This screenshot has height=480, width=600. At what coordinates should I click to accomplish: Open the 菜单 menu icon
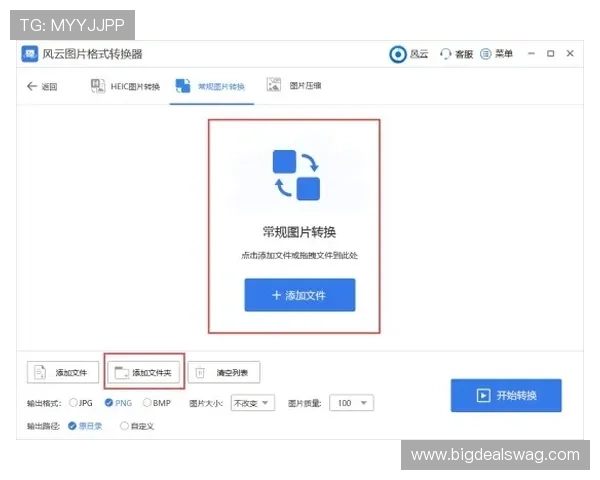(486, 54)
